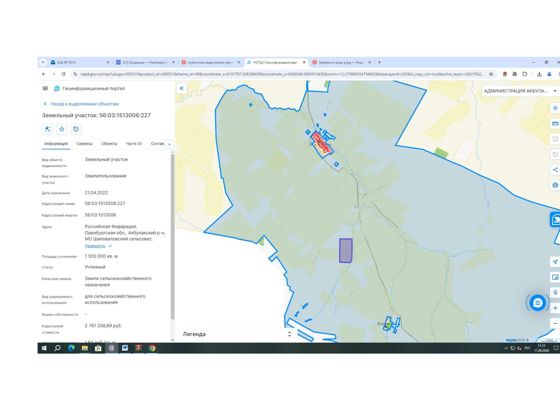
Task: Switch to the first browser tab
Action: 79,62
